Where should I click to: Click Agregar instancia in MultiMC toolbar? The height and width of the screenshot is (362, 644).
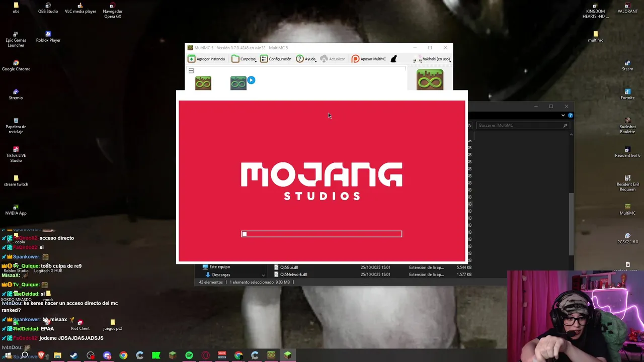click(x=206, y=59)
